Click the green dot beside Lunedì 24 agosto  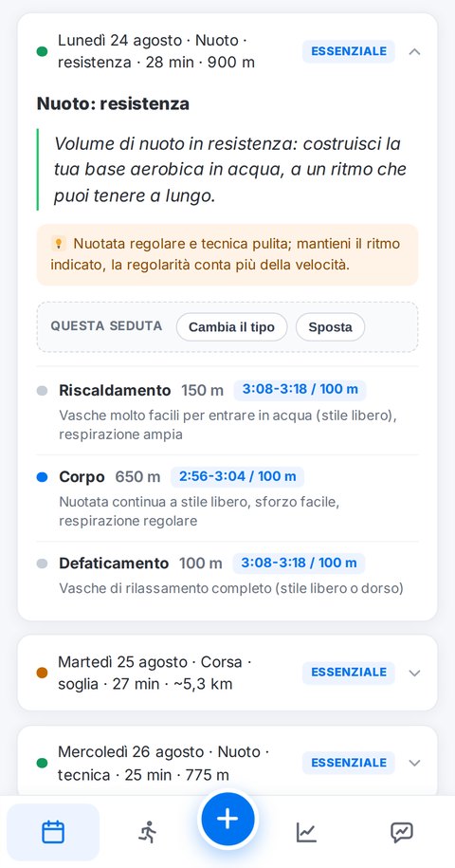click(x=42, y=51)
